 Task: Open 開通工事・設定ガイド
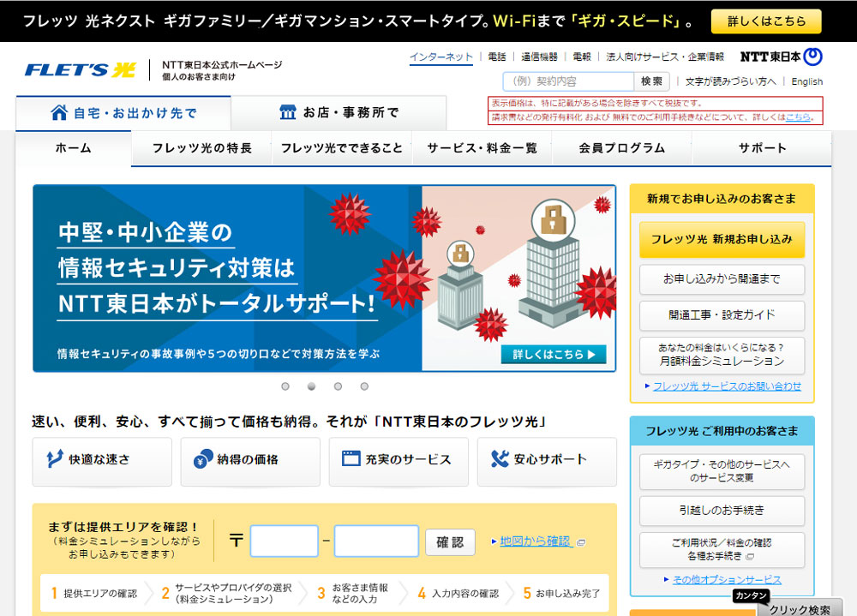click(x=722, y=314)
